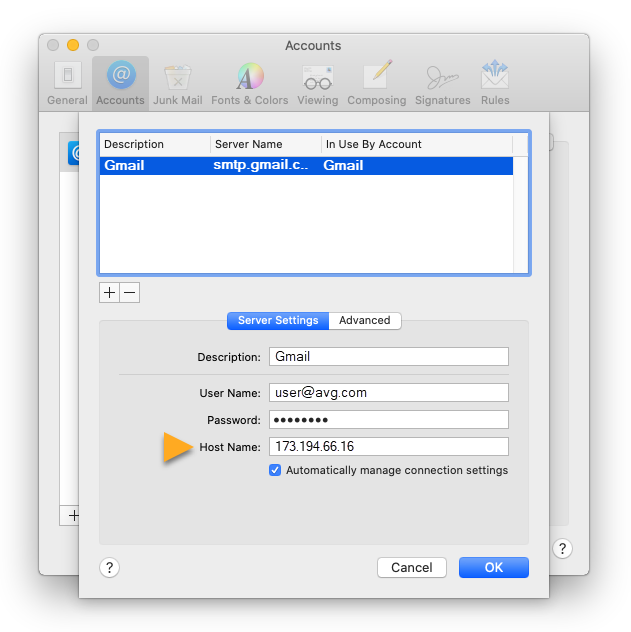Select the Accounts toolbar icon
Screen dimensions: 631x632
pyautogui.click(x=120, y=84)
